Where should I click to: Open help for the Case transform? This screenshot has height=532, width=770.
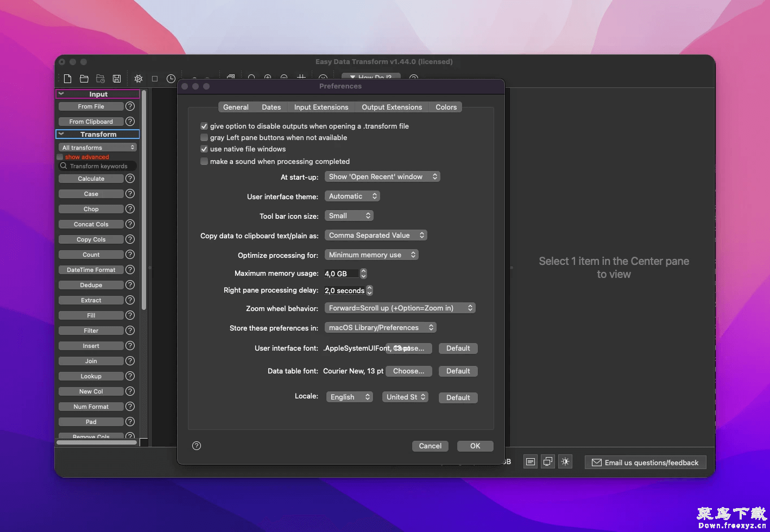pos(130,194)
